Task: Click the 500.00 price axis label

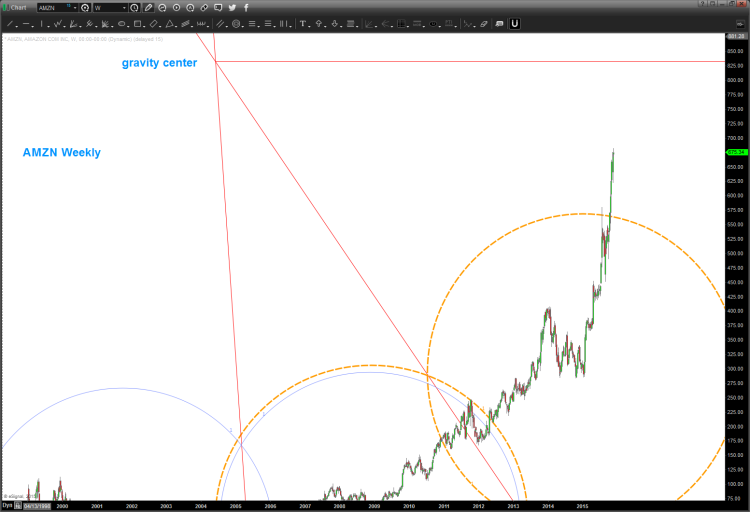Action: click(735, 254)
